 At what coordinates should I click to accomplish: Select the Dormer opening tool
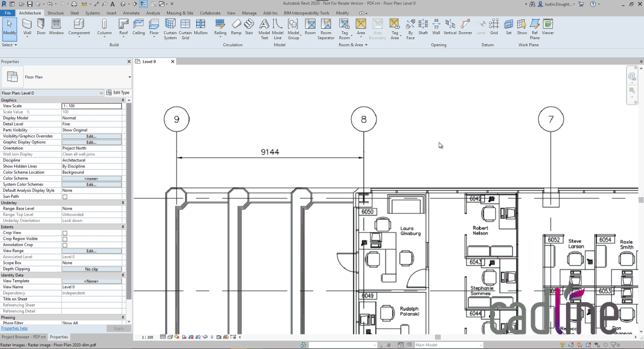pyautogui.click(x=465, y=27)
